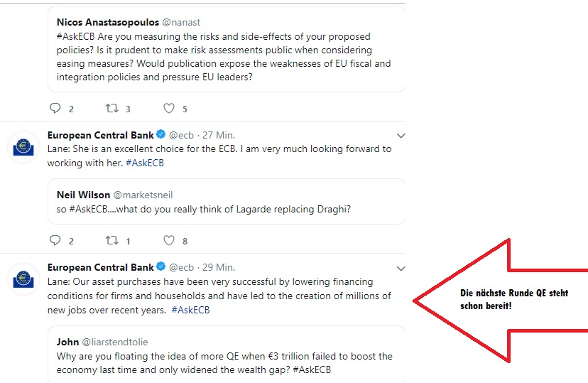Screen dimensions: 588x383
Task: Click ECB avatar beside asset purchases tweet
Action: (x=23, y=279)
